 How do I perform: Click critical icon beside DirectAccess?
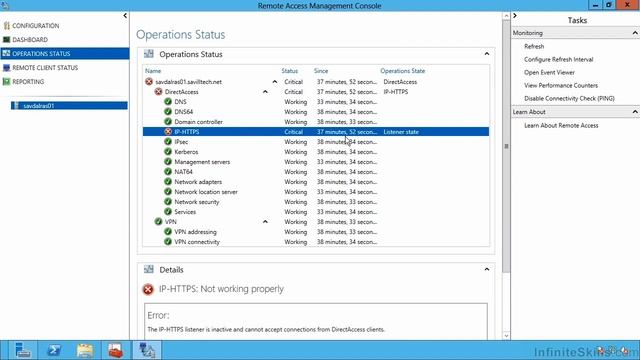pyautogui.click(x=158, y=92)
